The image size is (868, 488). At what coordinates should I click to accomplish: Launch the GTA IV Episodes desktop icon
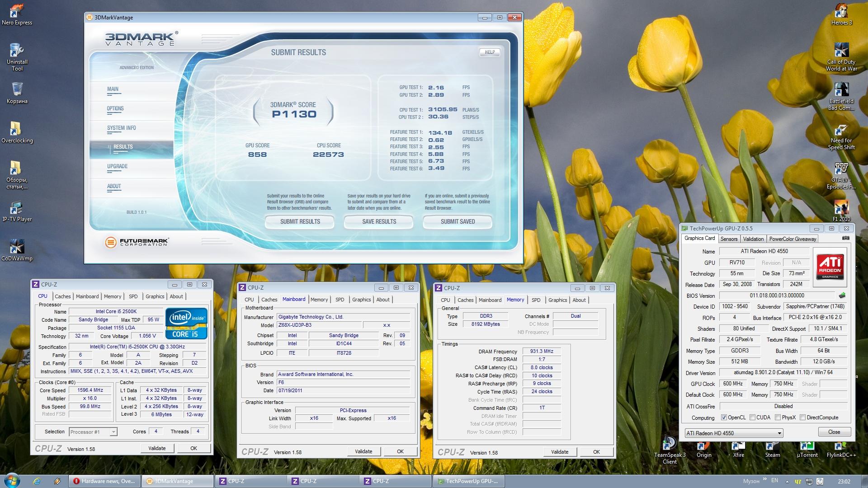(841, 175)
